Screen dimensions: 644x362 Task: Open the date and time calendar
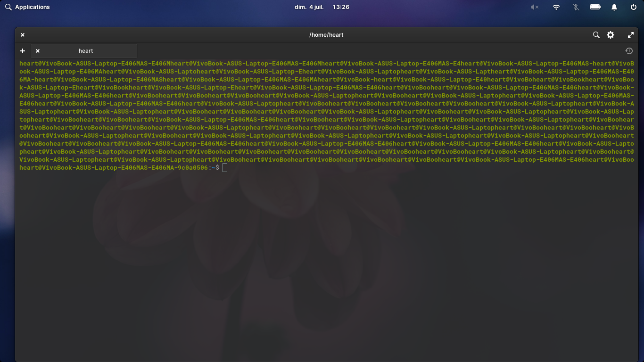322,7
